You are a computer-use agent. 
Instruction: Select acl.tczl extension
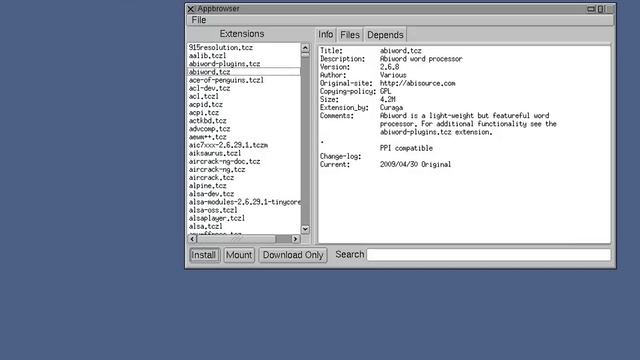point(244,96)
